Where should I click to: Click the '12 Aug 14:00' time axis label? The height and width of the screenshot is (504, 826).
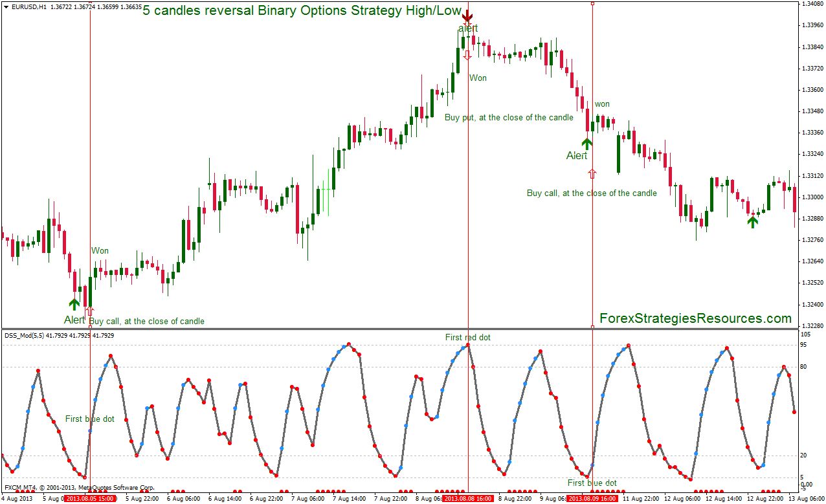[725, 499]
